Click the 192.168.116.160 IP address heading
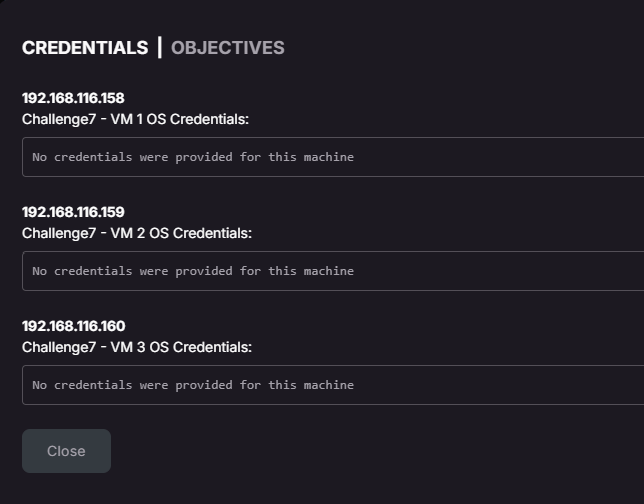The width and height of the screenshot is (644, 504). pos(74,326)
